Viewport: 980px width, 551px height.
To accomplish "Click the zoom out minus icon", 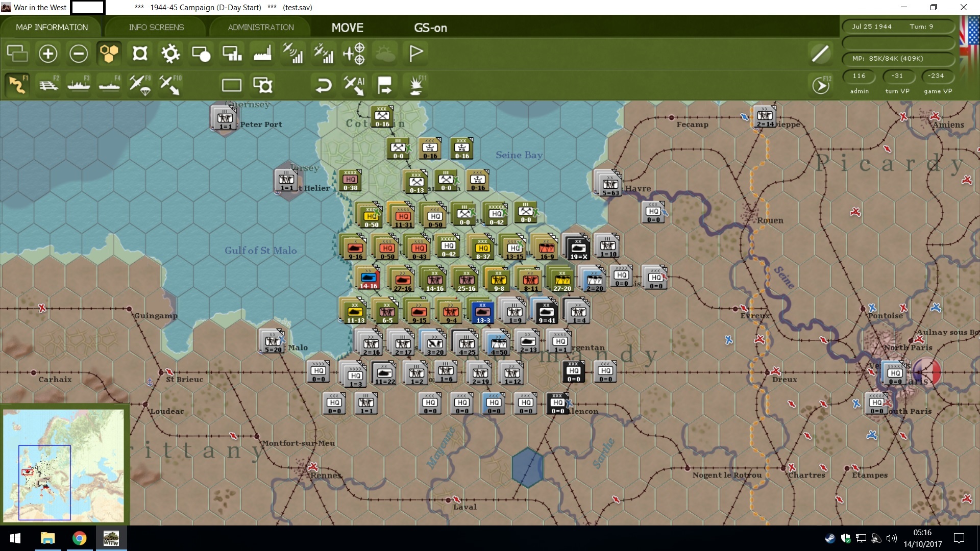I will tap(79, 54).
